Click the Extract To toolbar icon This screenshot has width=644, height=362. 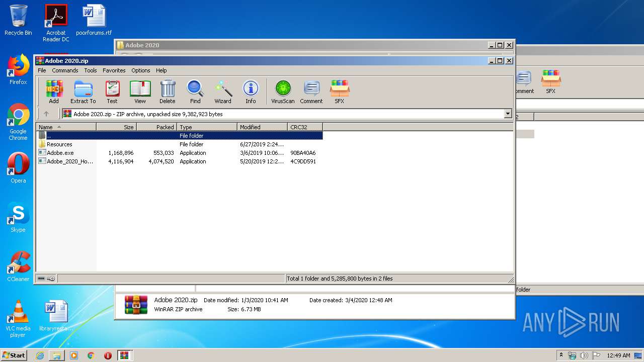pyautogui.click(x=83, y=92)
